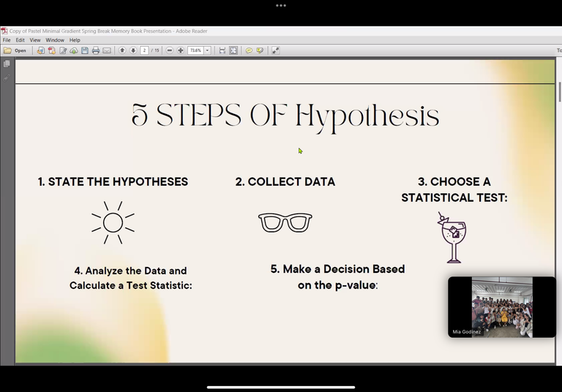Click the add sticky note comment icon
Viewport: 562px width, 392px height.
249,50
